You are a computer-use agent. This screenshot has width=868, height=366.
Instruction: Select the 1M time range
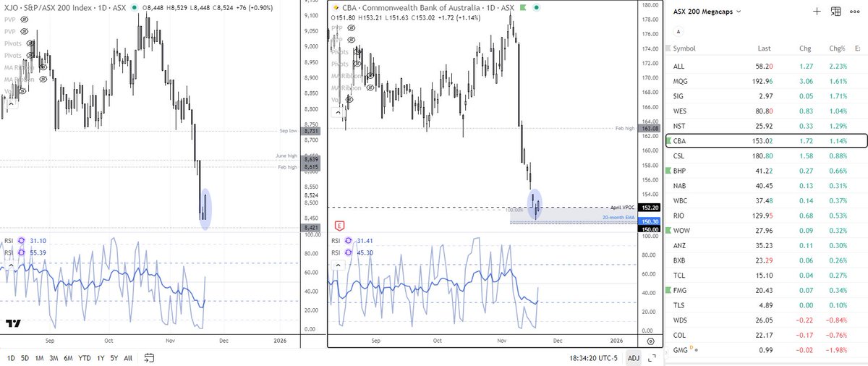pos(39,357)
